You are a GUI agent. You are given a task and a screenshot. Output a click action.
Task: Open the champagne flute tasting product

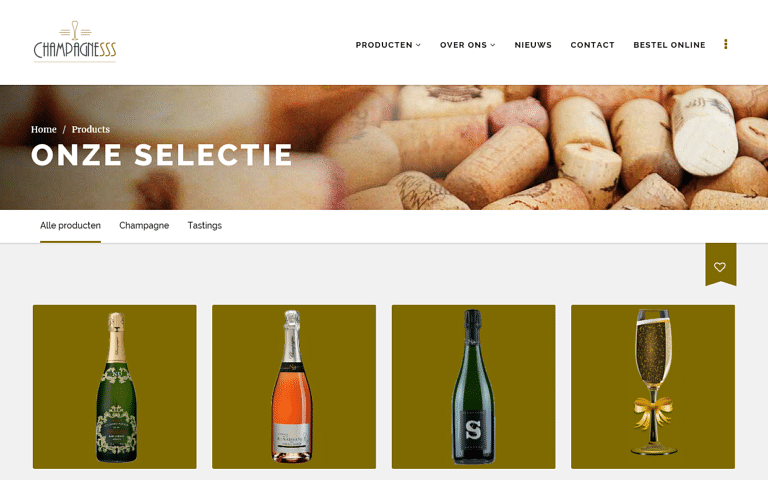coord(653,387)
